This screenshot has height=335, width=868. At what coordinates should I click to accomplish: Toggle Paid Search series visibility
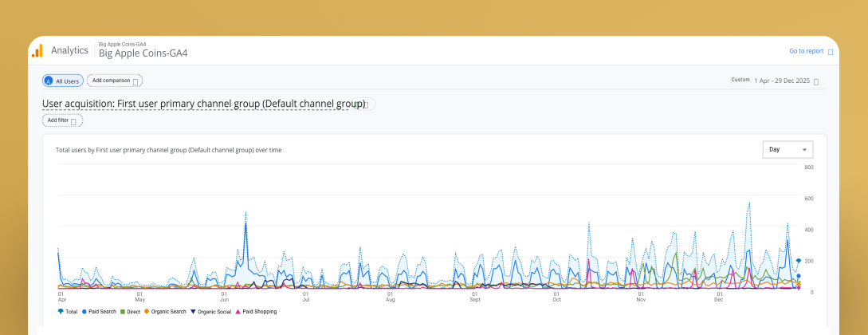99,311
